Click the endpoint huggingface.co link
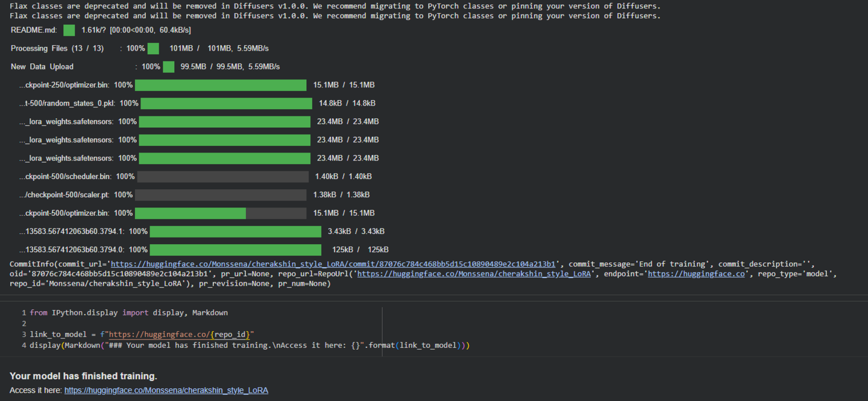The height and width of the screenshot is (401, 868). click(x=696, y=274)
